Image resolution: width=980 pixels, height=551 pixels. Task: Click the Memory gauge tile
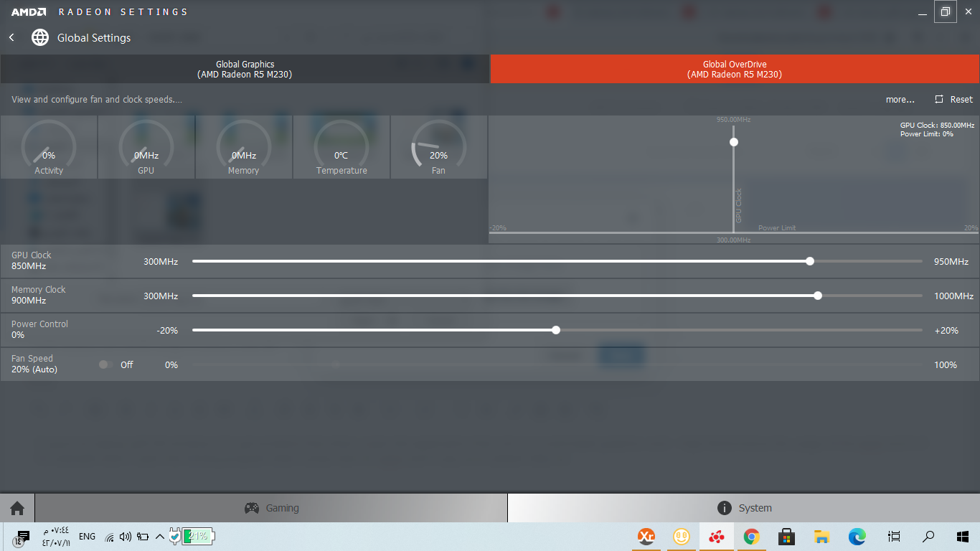[244, 147]
